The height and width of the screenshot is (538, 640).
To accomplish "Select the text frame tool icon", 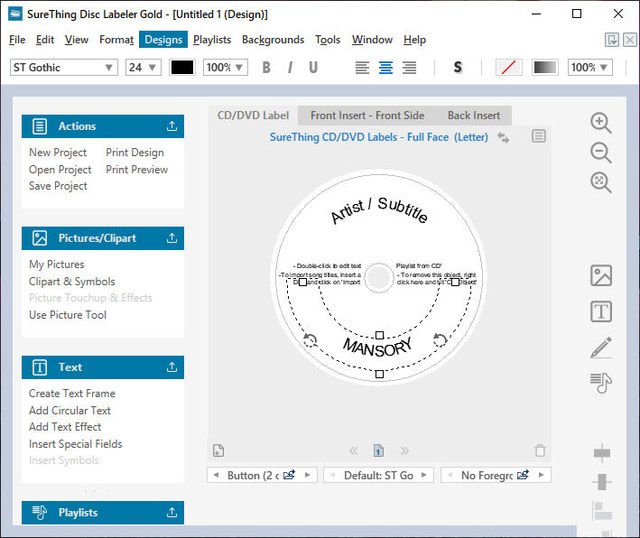I will pos(601,312).
